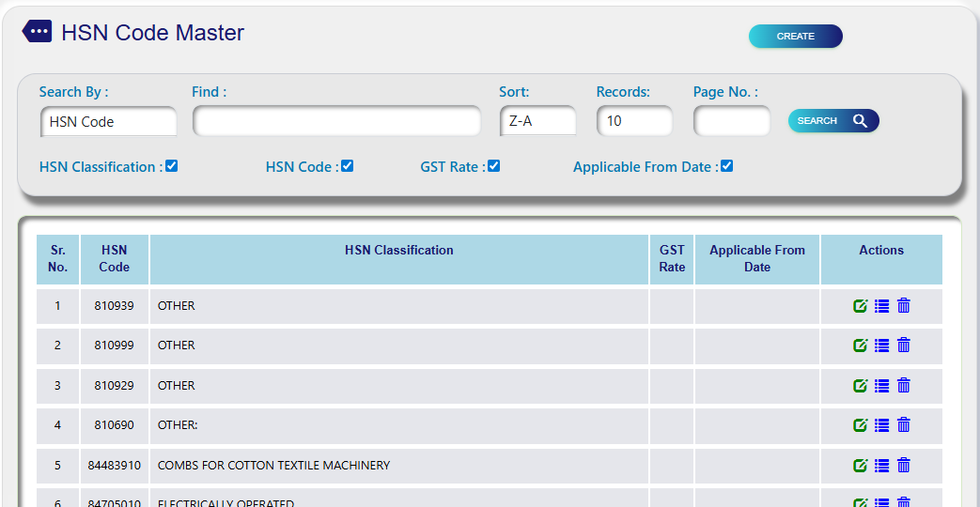
Task: Edit the row with HSN code 810939
Action: coord(860,306)
